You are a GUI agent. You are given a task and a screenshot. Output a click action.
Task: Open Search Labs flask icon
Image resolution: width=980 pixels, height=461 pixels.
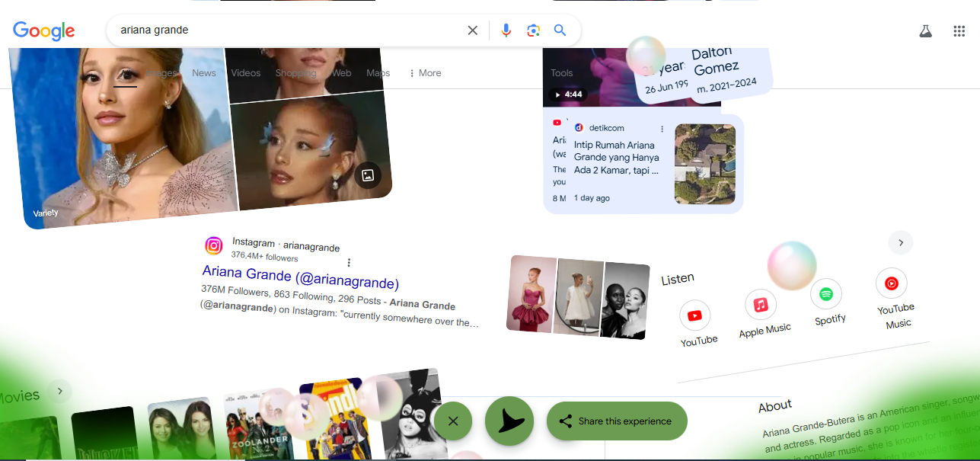coord(925,31)
